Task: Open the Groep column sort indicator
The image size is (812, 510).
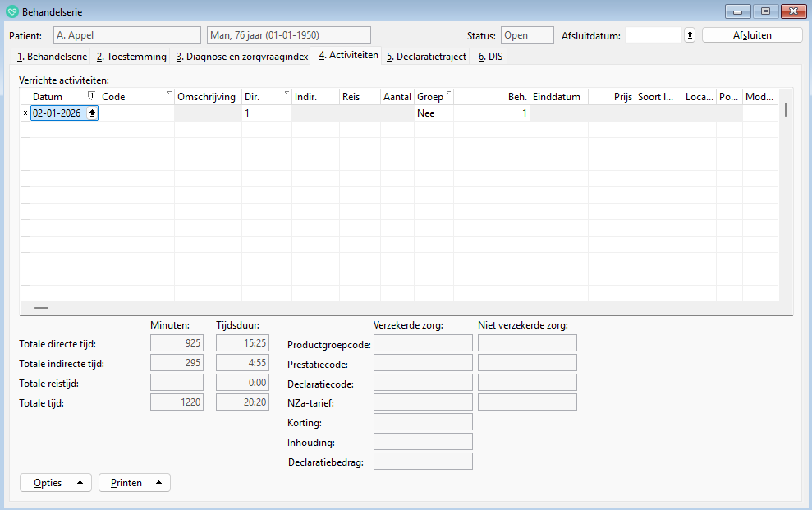Action: (x=448, y=93)
